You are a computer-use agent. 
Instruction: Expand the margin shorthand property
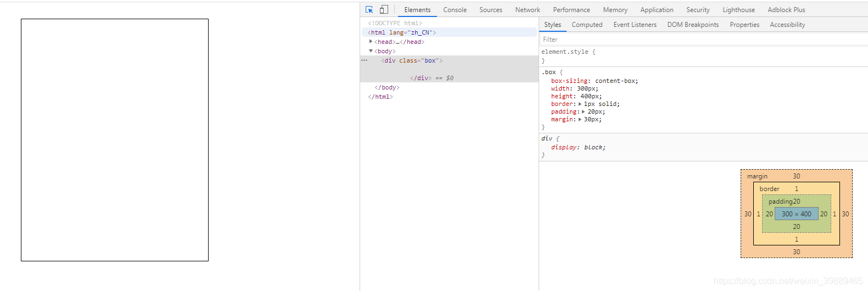[580, 119]
